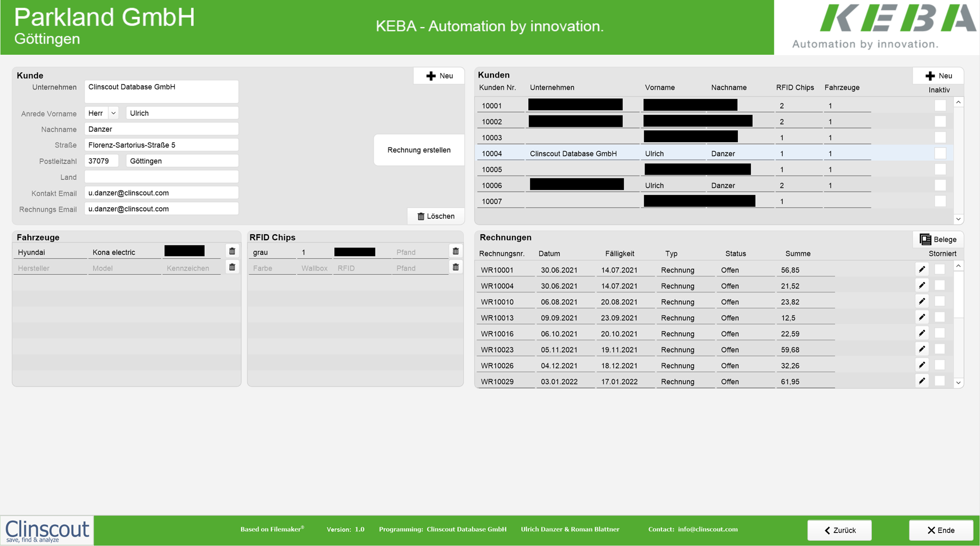The width and height of the screenshot is (980, 546).
Task: Click Löschen to delete customer
Action: click(x=436, y=216)
